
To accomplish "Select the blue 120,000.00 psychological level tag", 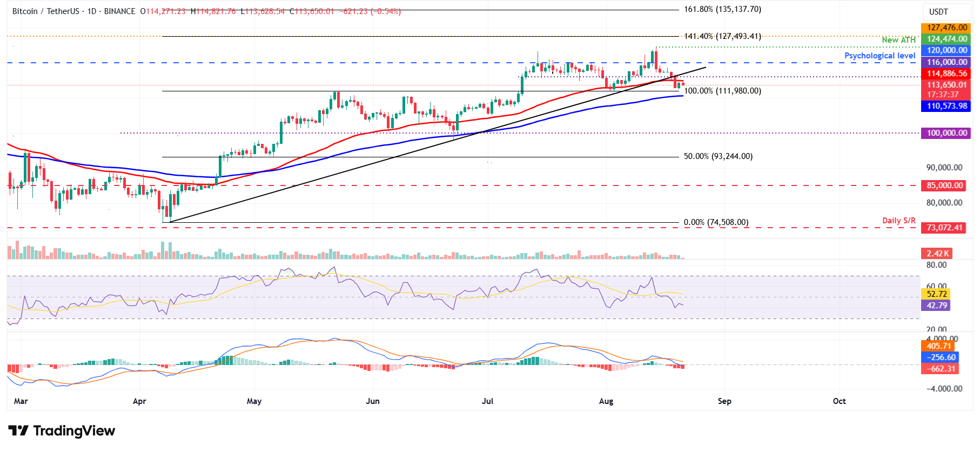I will click(x=947, y=50).
